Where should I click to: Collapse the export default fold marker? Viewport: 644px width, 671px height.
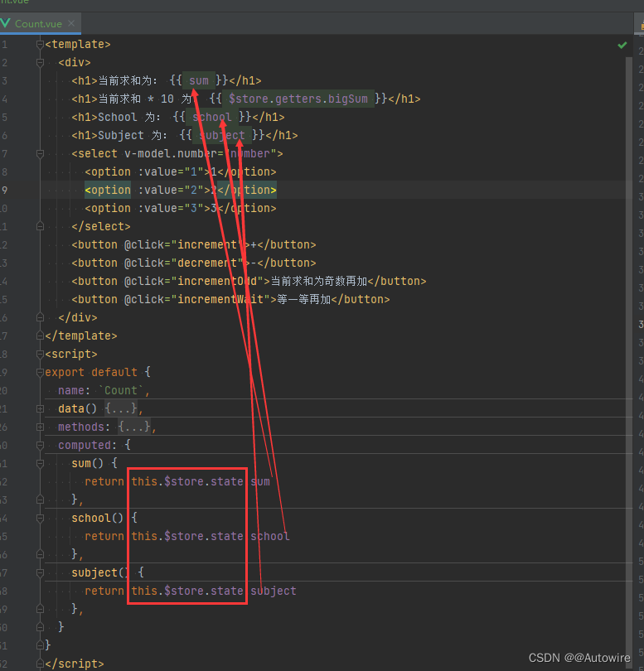[x=41, y=372]
